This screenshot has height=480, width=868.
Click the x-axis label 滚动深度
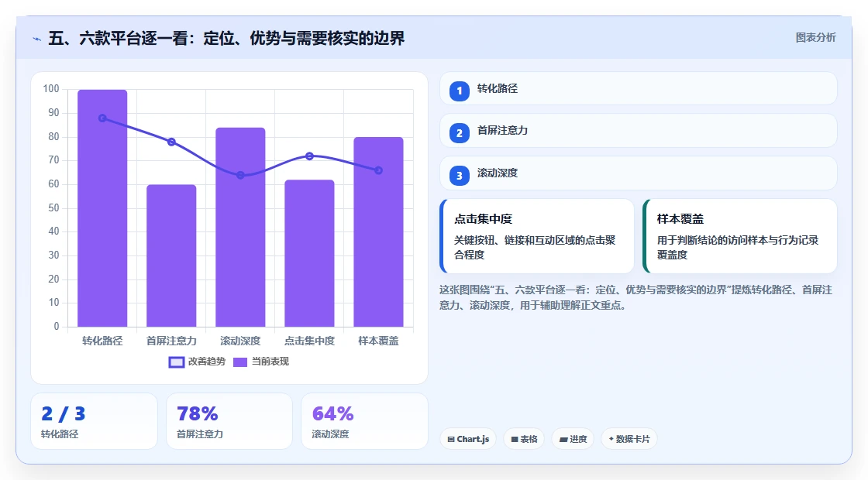[240, 341]
